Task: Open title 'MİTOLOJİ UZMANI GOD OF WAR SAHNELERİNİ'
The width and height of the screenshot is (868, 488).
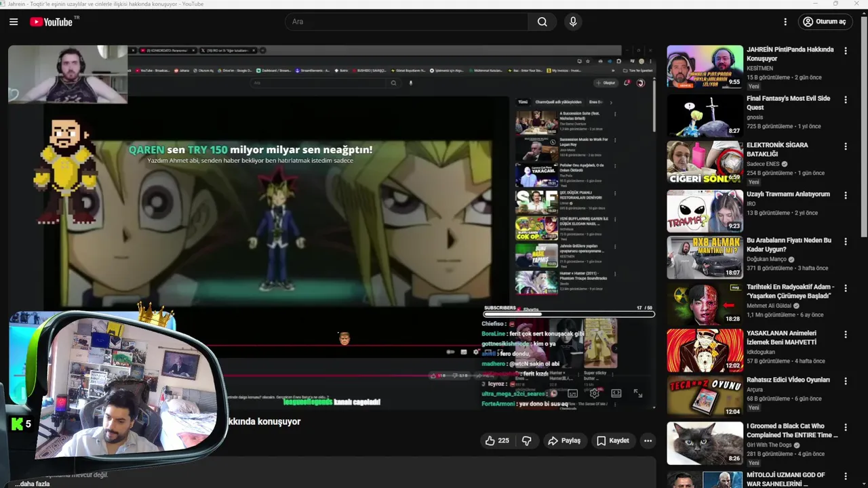Action: click(787, 479)
